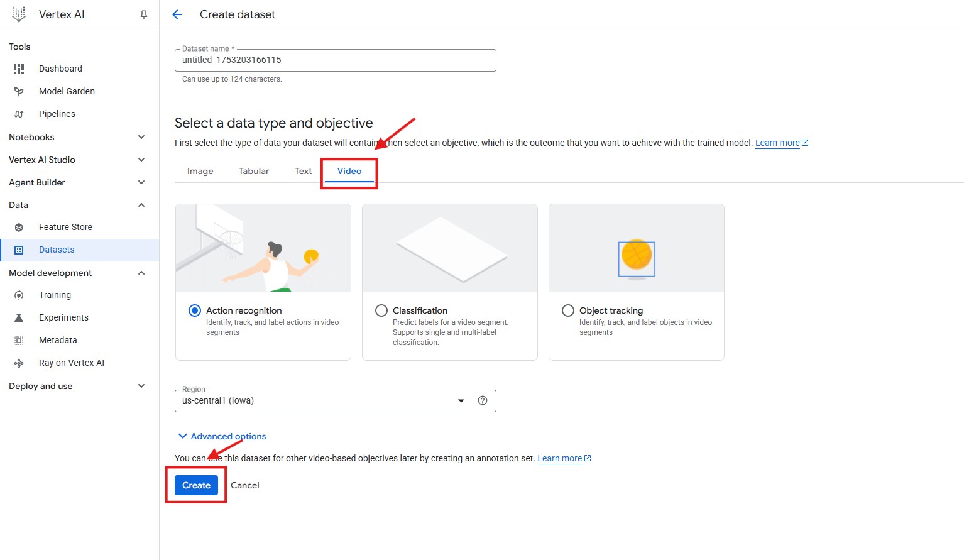964x560 pixels.
Task: Click the Training icon in sidebar
Action: [x=19, y=295]
